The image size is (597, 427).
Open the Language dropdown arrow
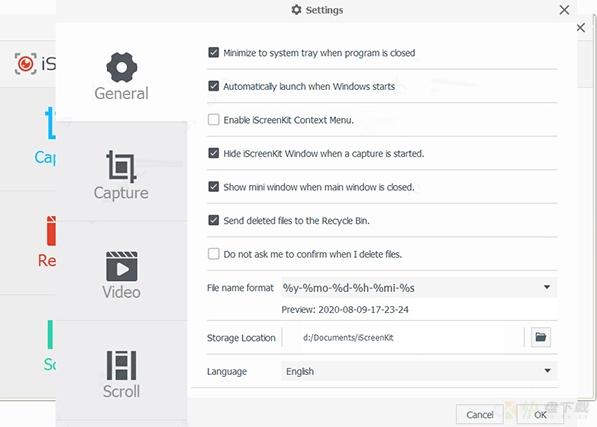click(547, 371)
